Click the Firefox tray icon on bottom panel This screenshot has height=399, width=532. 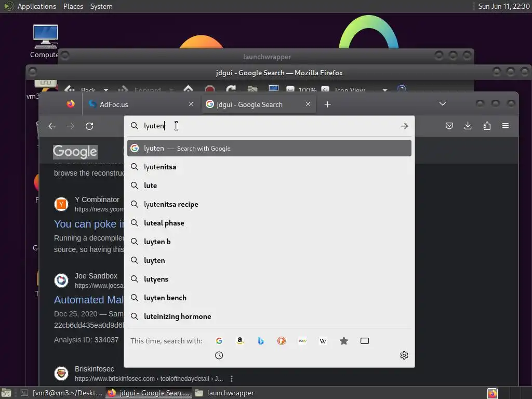click(x=493, y=393)
